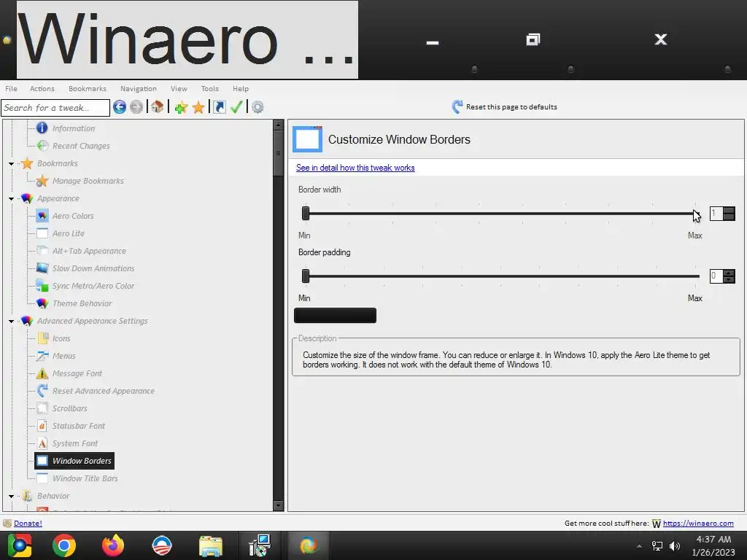Open Google Chrome from the taskbar
747x560 pixels.
pyautogui.click(x=64, y=545)
